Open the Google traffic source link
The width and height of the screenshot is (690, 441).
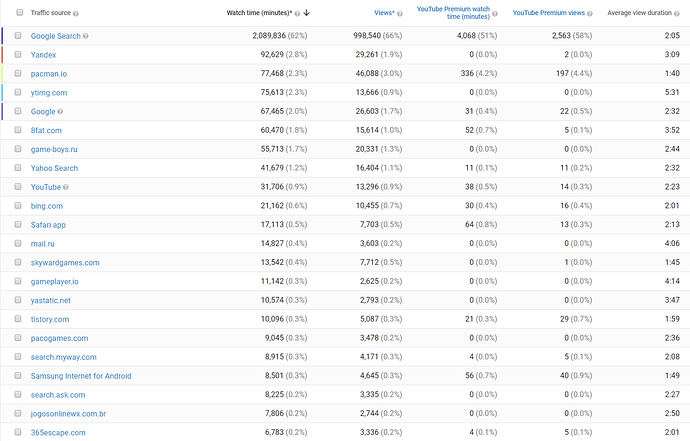tap(43, 112)
